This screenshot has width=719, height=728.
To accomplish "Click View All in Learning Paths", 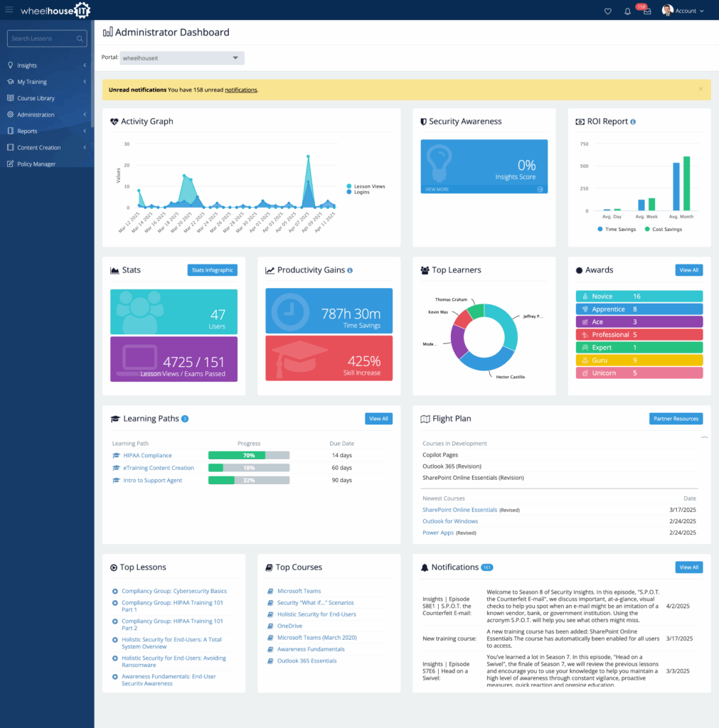I will point(378,419).
